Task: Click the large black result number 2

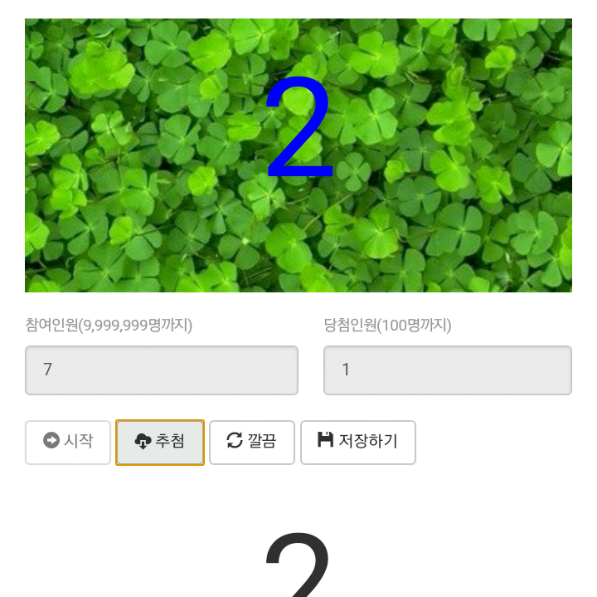Action: [298, 565]
